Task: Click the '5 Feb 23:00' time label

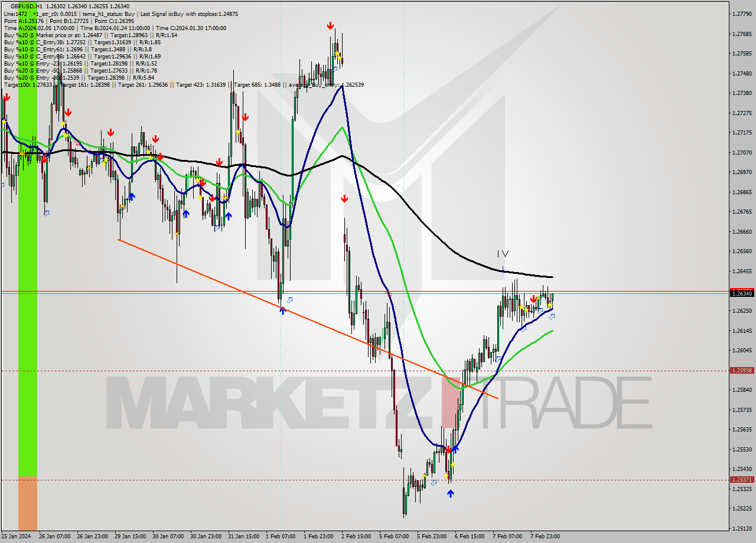Action: (x=432, y=537)
